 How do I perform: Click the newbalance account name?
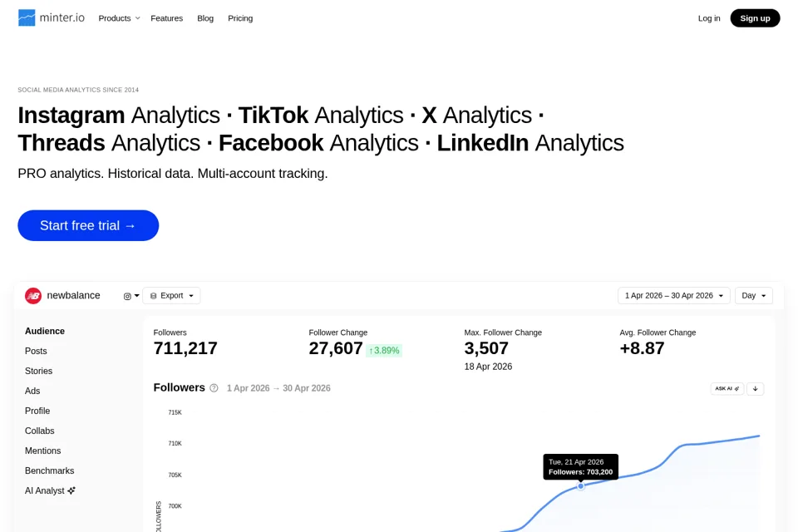click(x=73, y=296)
